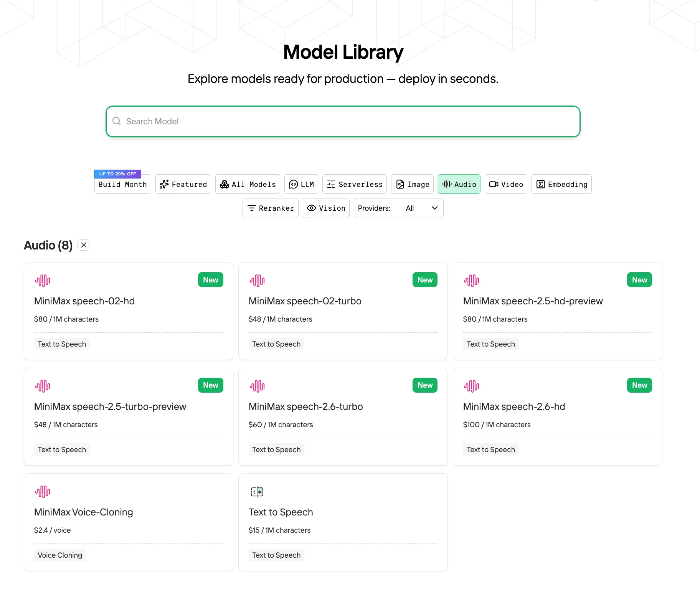Open the MiniMax Voice-Cloning model card
This screenshot has height=598, width=700.
[x=128, y=522]
